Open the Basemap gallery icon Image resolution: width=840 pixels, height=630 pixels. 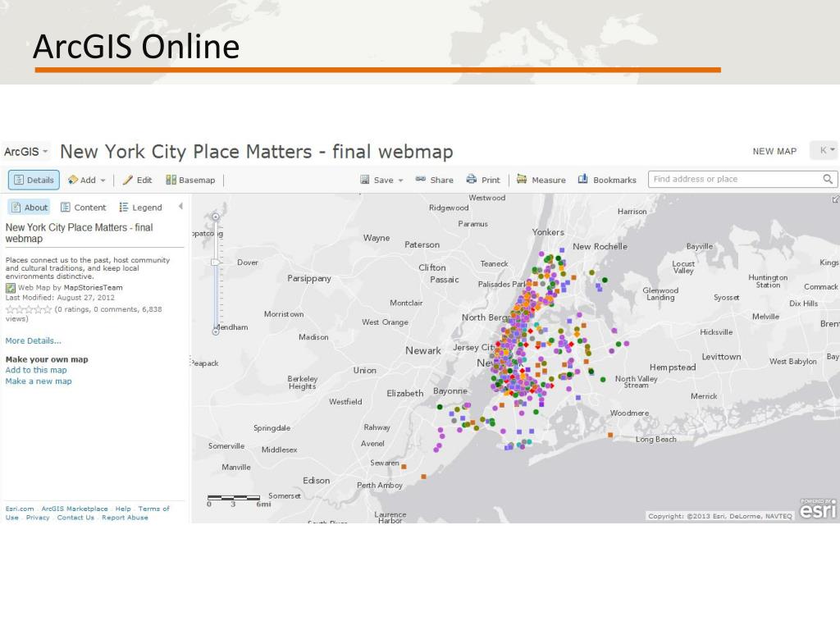coord(171,180)
